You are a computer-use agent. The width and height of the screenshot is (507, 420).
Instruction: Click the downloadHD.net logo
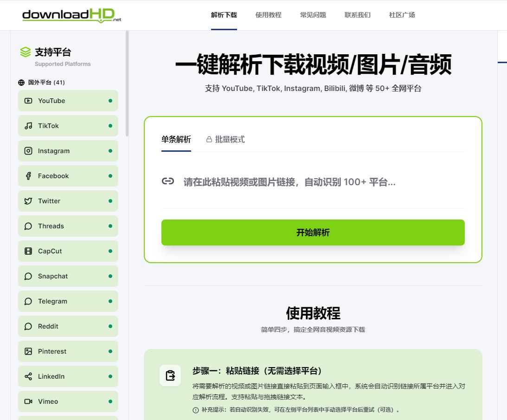pos(71,15)
